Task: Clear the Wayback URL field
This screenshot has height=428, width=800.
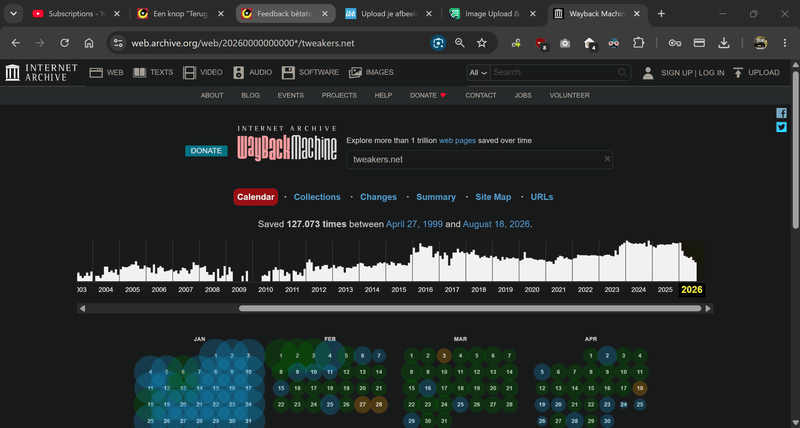Action: [607, 159]
